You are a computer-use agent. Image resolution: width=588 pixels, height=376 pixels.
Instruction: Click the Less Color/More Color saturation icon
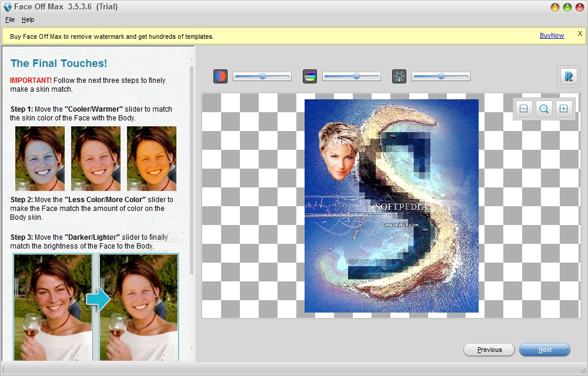tap(310, 76)
